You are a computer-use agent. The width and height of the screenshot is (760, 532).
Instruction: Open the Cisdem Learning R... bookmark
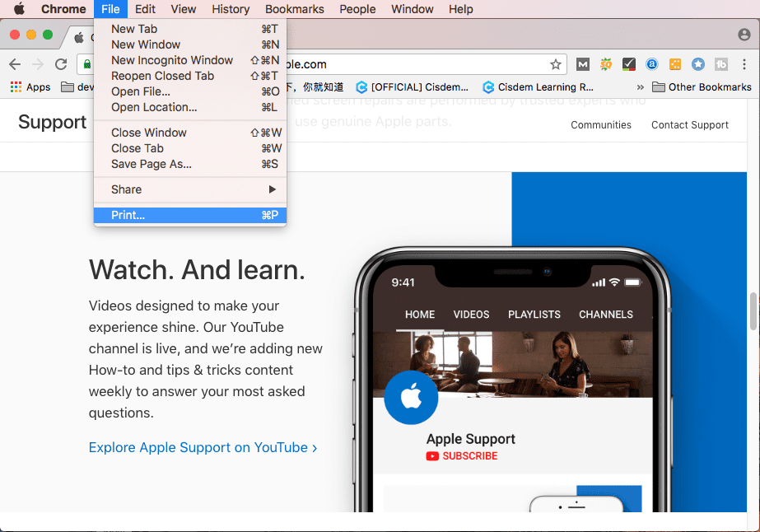(538, 87)
